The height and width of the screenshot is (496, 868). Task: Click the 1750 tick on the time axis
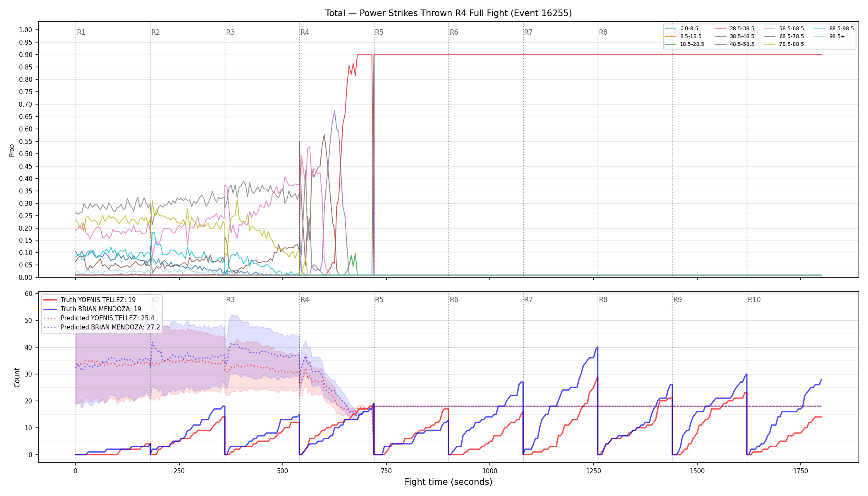pyautogui.click(x=801, y=471)
